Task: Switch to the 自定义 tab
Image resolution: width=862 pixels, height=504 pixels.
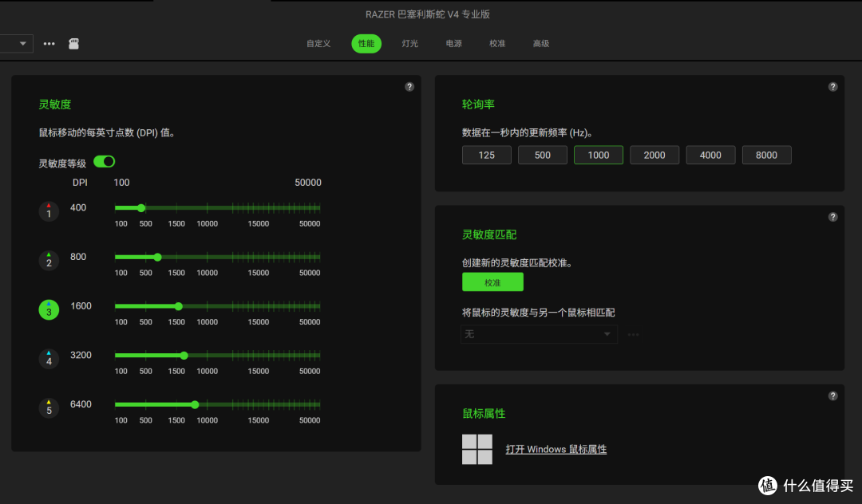Action: pos(318,43)
